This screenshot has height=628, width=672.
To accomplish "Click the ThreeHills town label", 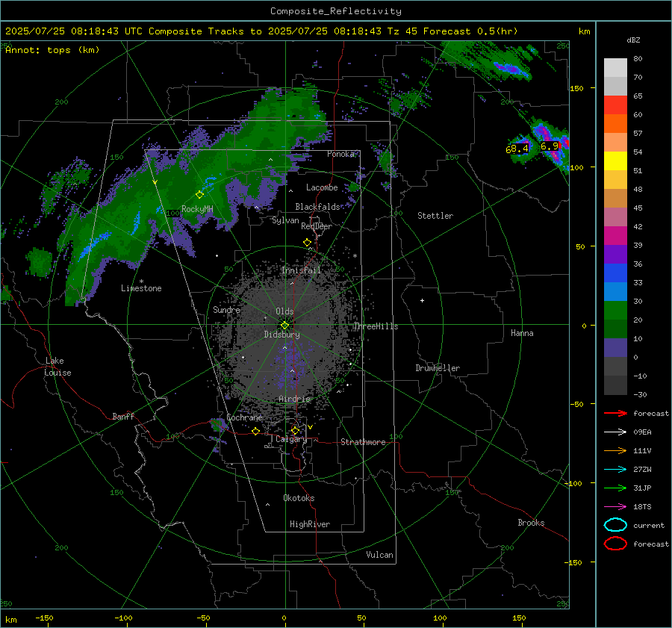I will coord(376,326).
